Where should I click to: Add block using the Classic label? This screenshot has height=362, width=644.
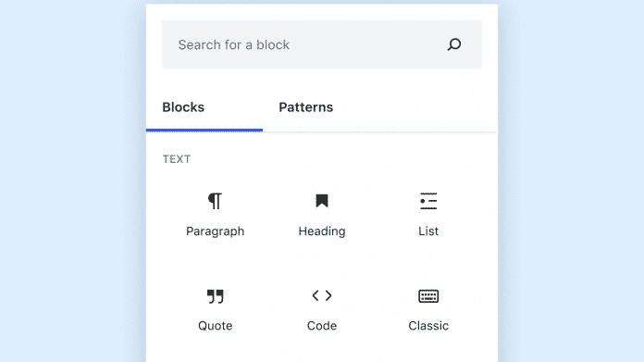(428, 326)
